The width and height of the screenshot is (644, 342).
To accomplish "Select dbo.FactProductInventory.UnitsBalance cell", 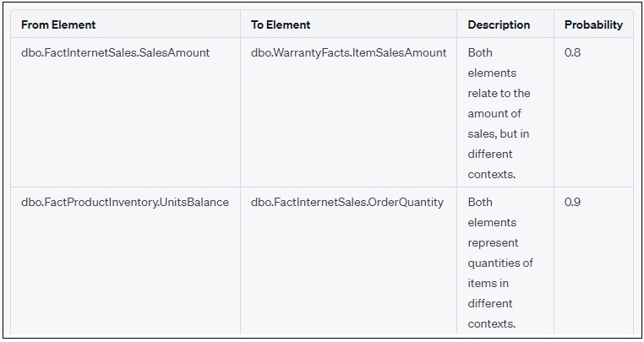I will [125, 202].
